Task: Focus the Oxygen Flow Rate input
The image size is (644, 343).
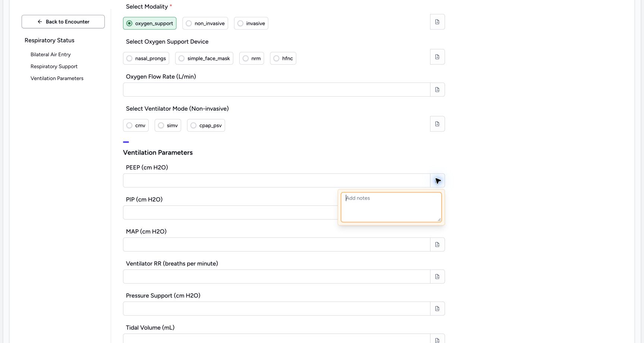Action: point(277,90)
